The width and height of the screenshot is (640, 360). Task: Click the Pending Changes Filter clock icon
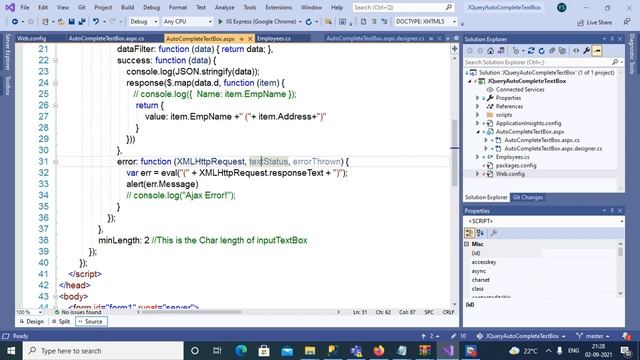click(516, 51)
